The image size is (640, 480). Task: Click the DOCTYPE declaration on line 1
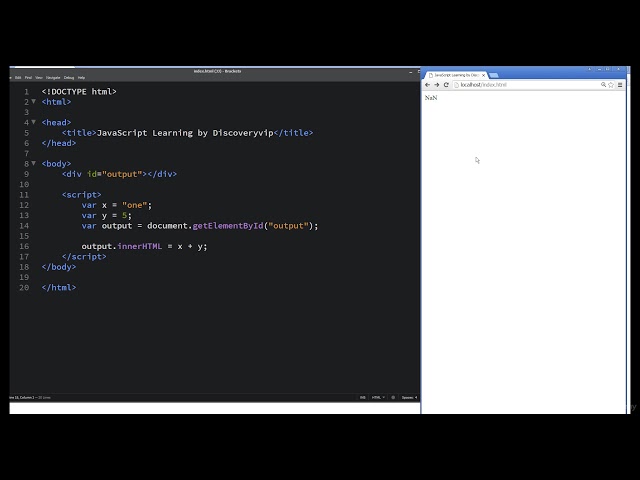pyautogui.click(x=79, y=91)
